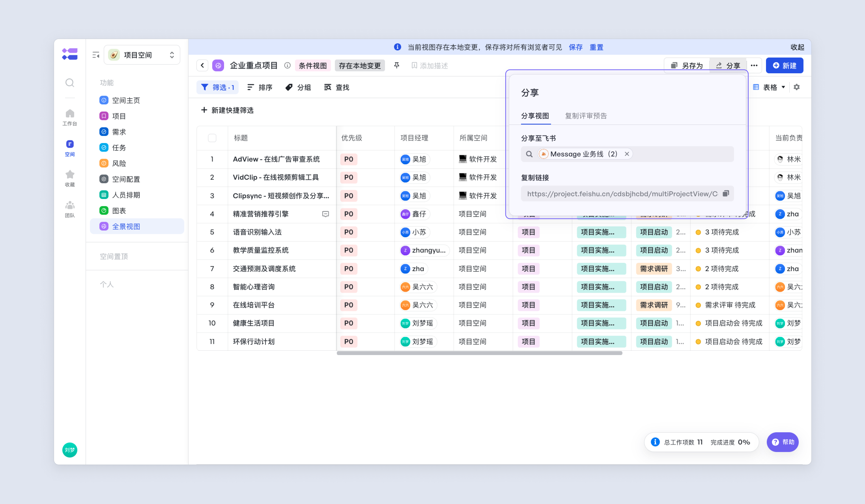
Task: Click the 分享 button
Action: point(728,65)
